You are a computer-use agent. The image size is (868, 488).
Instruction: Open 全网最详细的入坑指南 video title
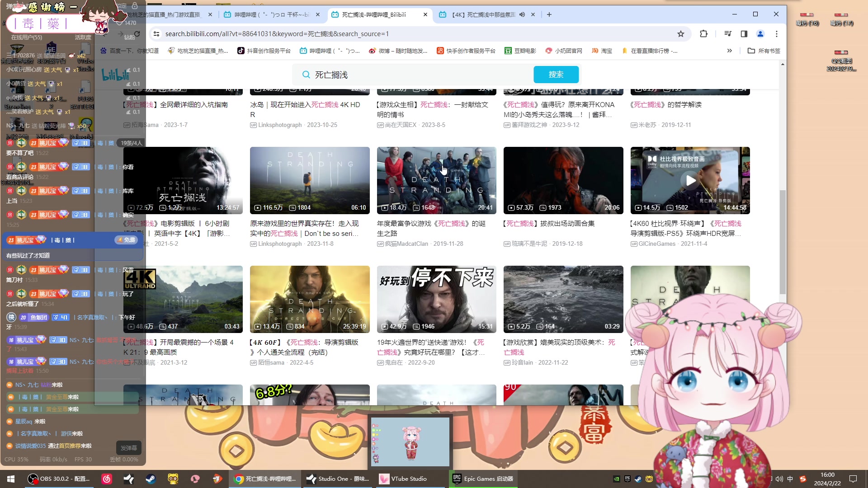click(175, 104)
